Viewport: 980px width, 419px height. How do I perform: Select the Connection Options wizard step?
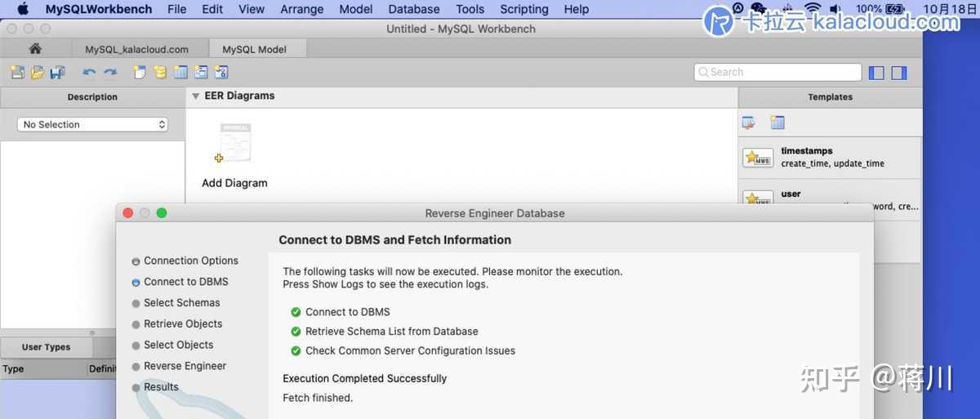[191, 261]
